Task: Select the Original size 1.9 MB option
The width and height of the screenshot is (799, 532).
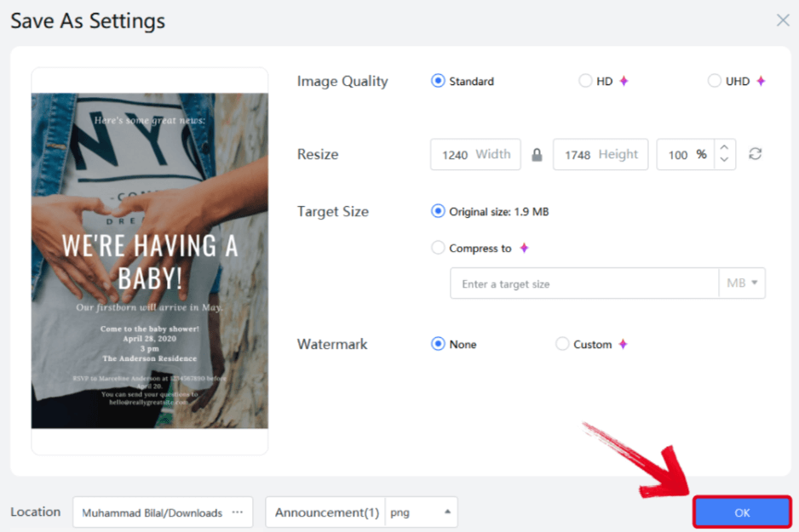Action: tap(437, 211)
